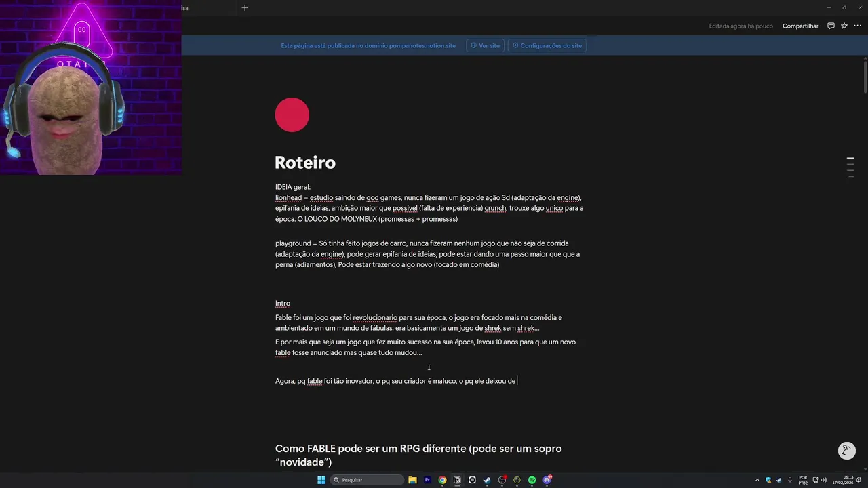Place cursor at end of 'ele deixou de'
Viewport: 868px width, 488px height.
coord(517,381)
